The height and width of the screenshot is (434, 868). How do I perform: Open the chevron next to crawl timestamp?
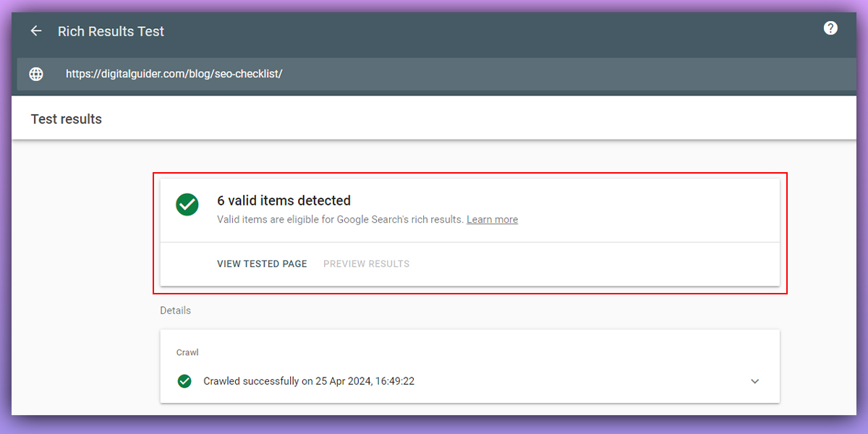pyautogui.click(x=754, y=380)
